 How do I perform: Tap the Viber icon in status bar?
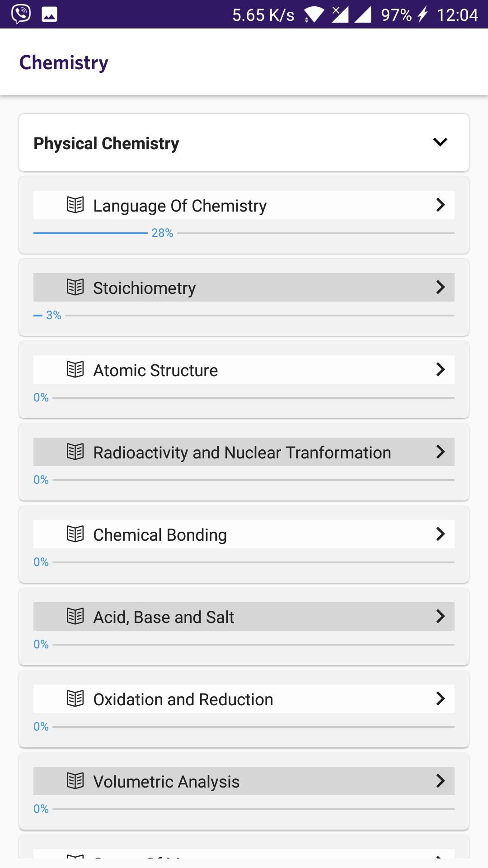pos(21,14)
